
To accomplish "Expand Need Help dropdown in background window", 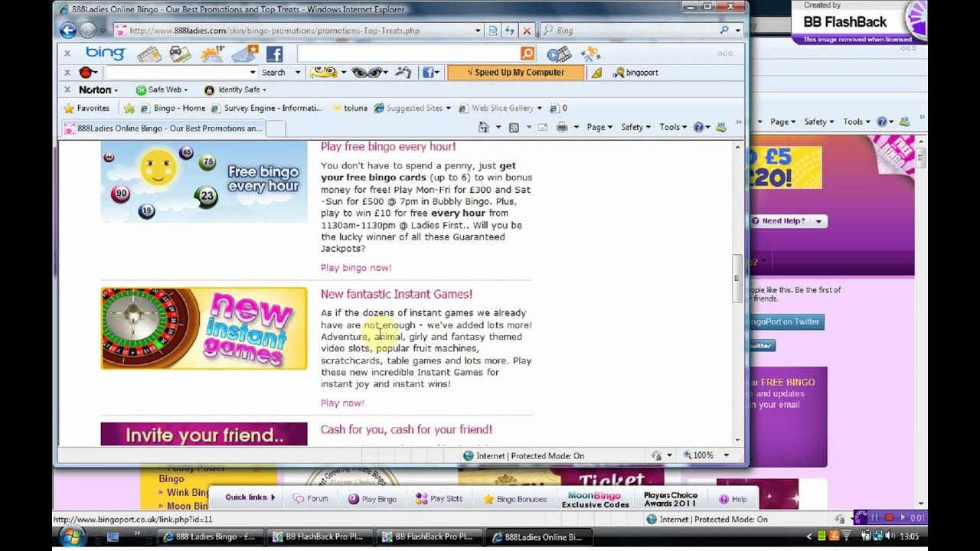I will click(818, 221).
